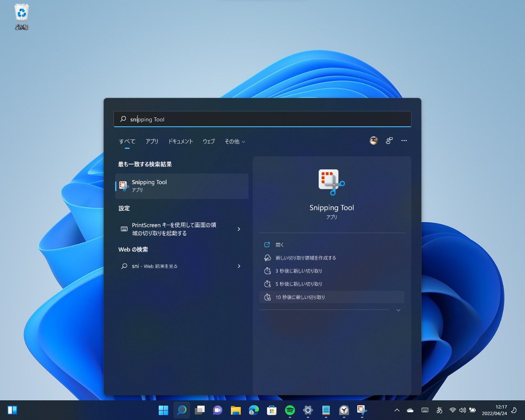525x420 pixels.
Task: Expand the sni web search chevron
Action: [x=239, y=266]
